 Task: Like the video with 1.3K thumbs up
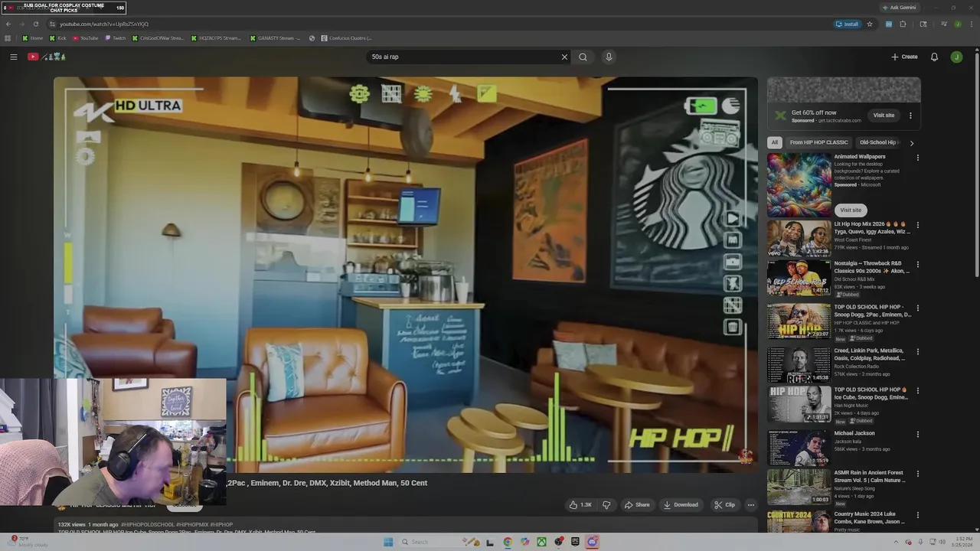[x=580, y=505]
